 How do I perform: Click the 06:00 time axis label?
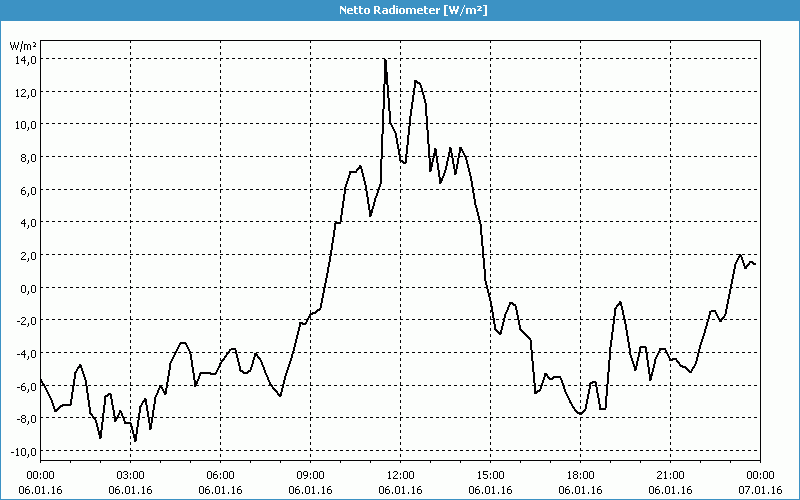tap(220, 476)
